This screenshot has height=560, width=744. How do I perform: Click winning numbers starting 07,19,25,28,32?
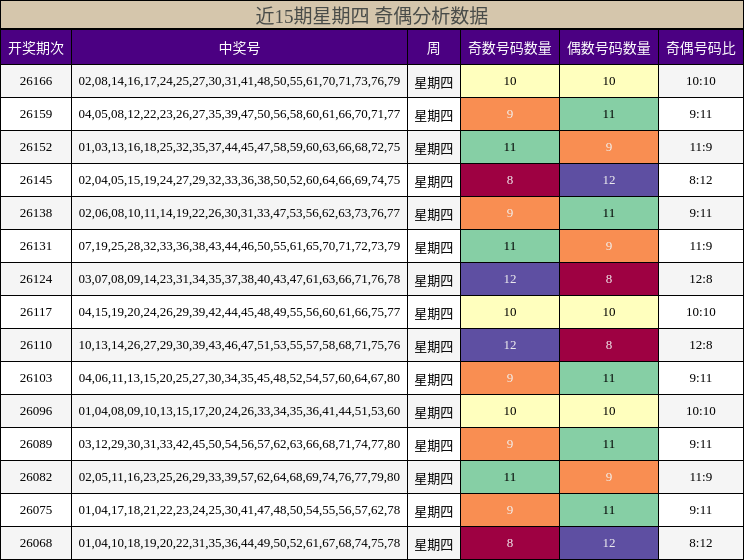coord(239,246)
